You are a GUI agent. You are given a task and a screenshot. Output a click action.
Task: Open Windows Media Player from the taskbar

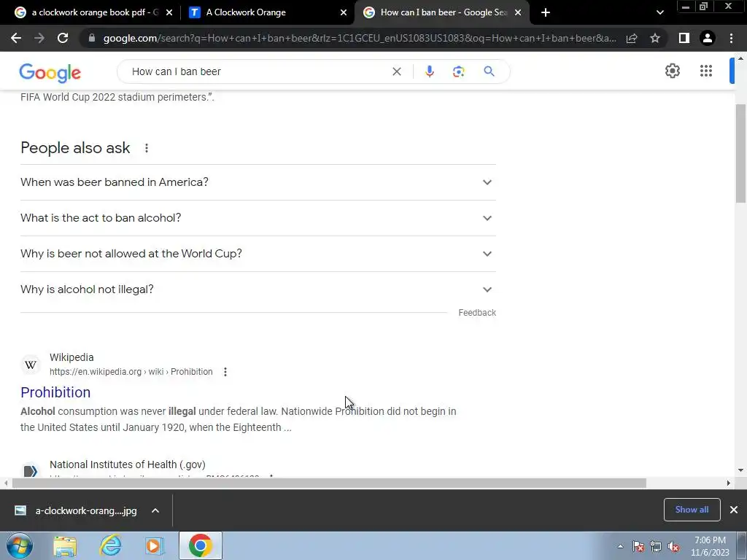pos(154,545)
